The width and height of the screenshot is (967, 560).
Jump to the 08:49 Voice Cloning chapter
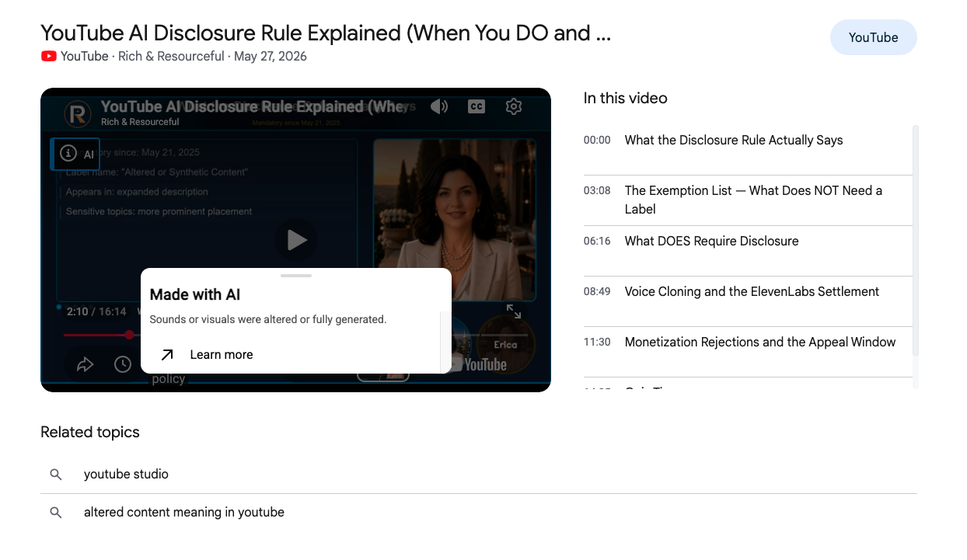click(x=748, y=301)
